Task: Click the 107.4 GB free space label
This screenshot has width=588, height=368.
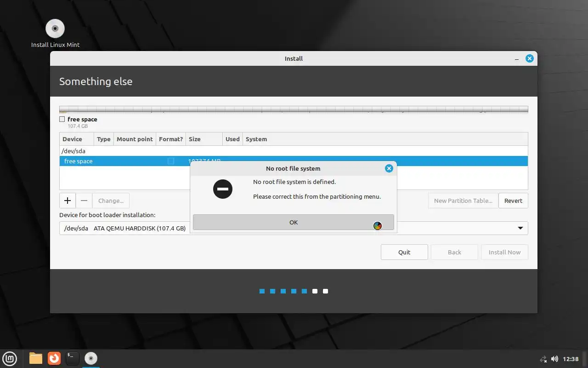Action: [78, 126]
